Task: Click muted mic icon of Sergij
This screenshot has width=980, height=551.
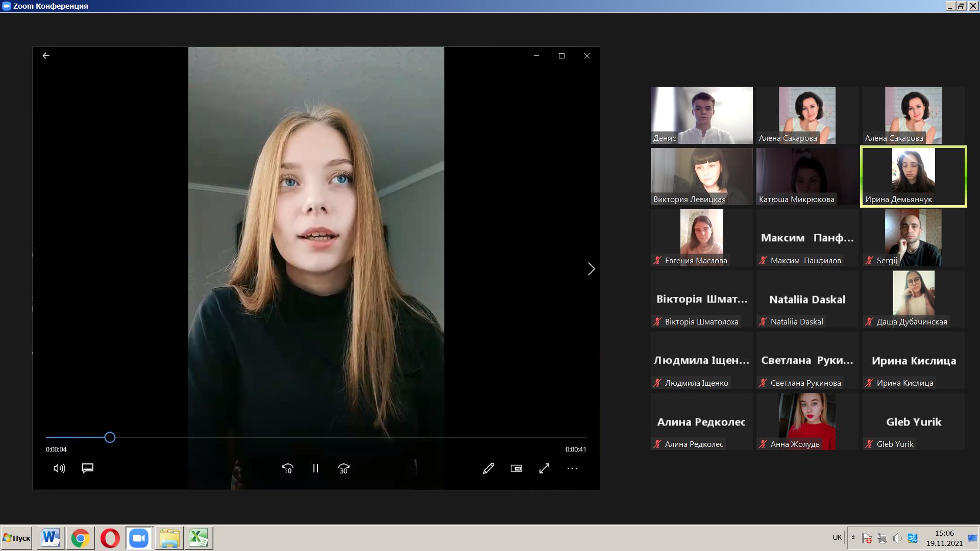Action: coord(869,260)
